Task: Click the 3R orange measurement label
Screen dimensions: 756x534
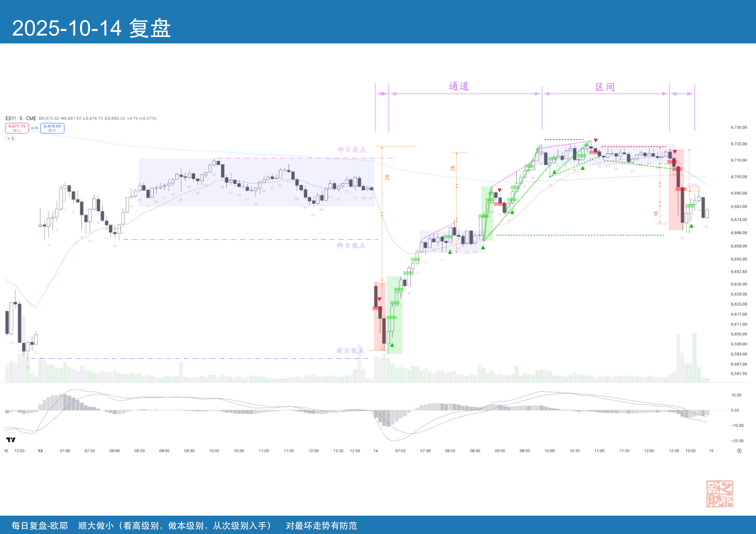Action: click(x=656, y=214)
